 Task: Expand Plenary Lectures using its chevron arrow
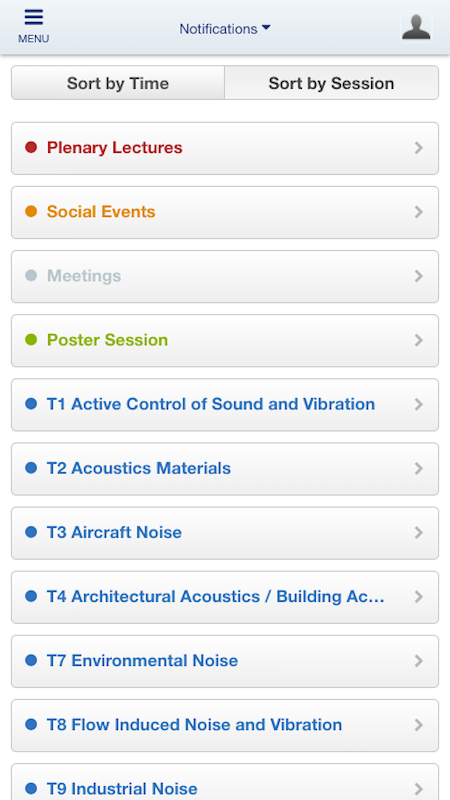pos(419,148)
